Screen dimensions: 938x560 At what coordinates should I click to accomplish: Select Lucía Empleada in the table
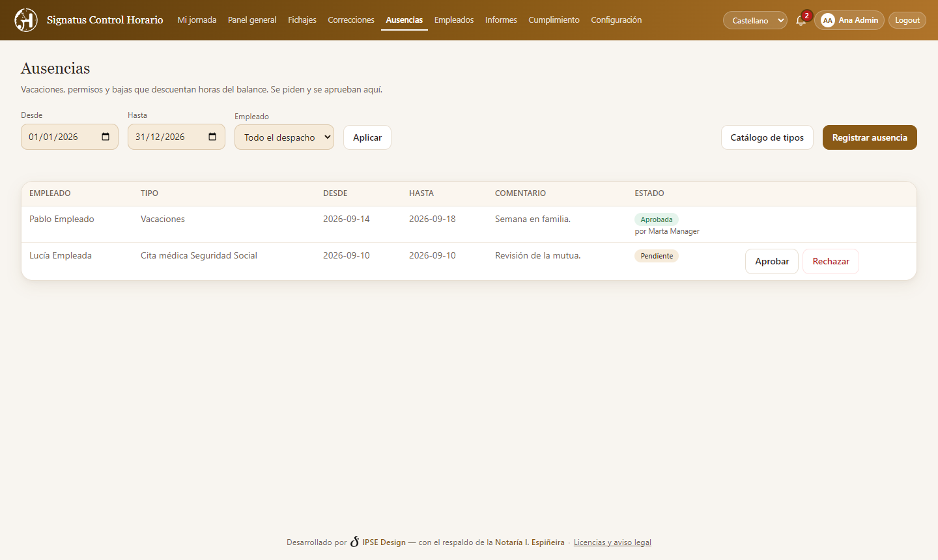pos(61,255)
